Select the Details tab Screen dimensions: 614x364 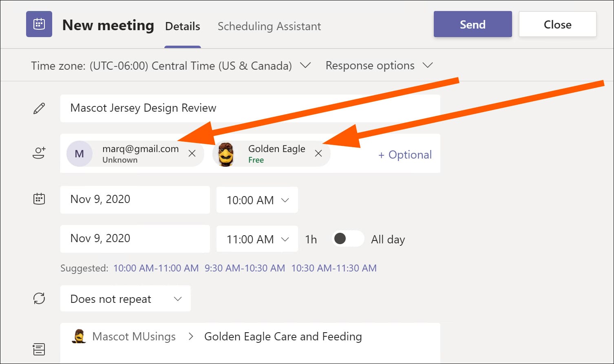(183, 26)
